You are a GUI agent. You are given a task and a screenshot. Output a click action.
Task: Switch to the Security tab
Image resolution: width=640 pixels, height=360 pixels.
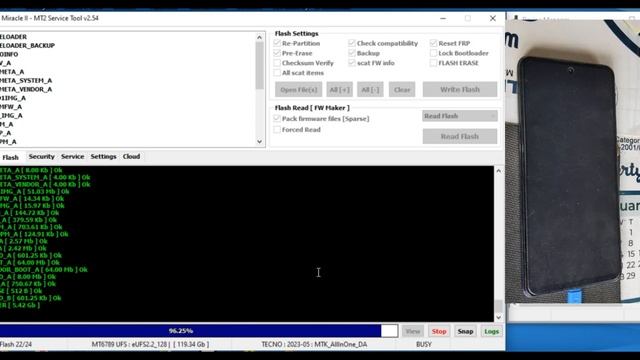[42, 156]
